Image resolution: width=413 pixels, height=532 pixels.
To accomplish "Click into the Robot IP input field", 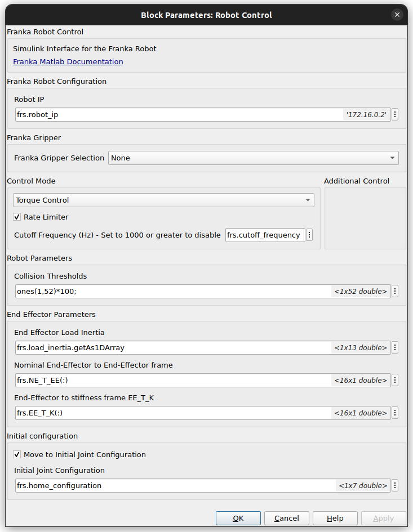I will (x=179, y=115).
